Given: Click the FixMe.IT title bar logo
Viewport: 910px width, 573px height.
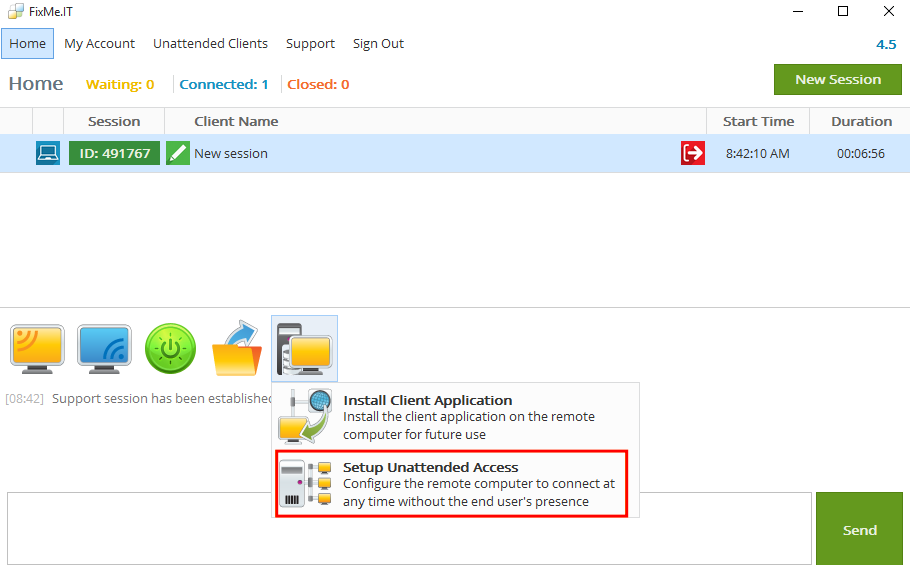Looking at the screenshot, I should coord(16,12).
